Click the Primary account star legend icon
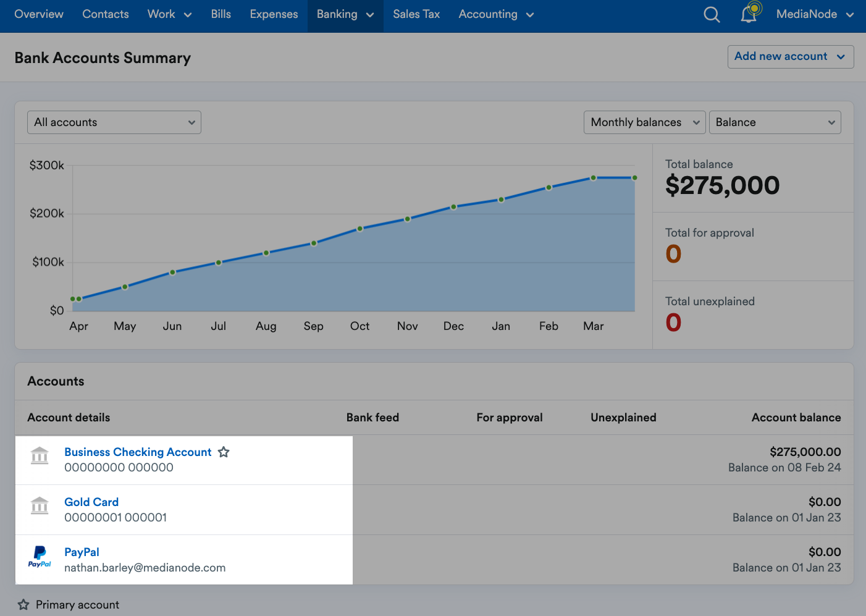866x616 pixels. click(23, 604)
